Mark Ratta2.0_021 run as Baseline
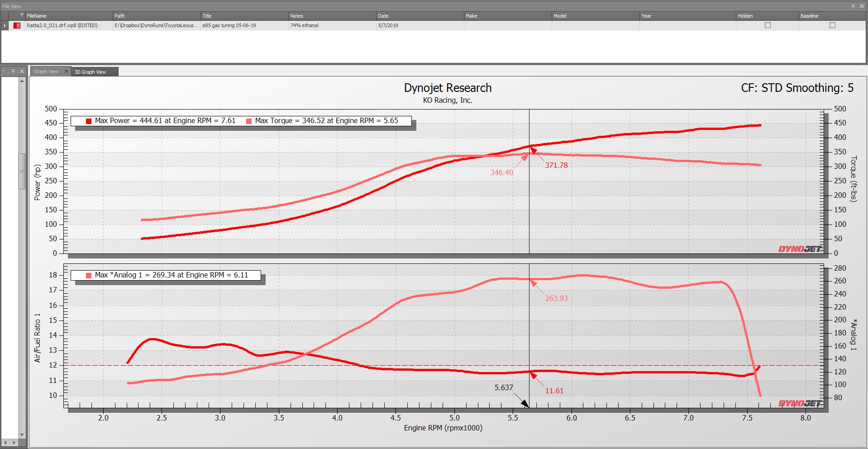Viewport: 868px width, 449px height. pos(832,25)
